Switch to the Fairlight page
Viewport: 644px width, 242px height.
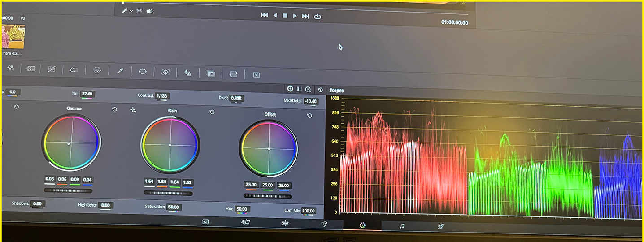pos(402,226)
